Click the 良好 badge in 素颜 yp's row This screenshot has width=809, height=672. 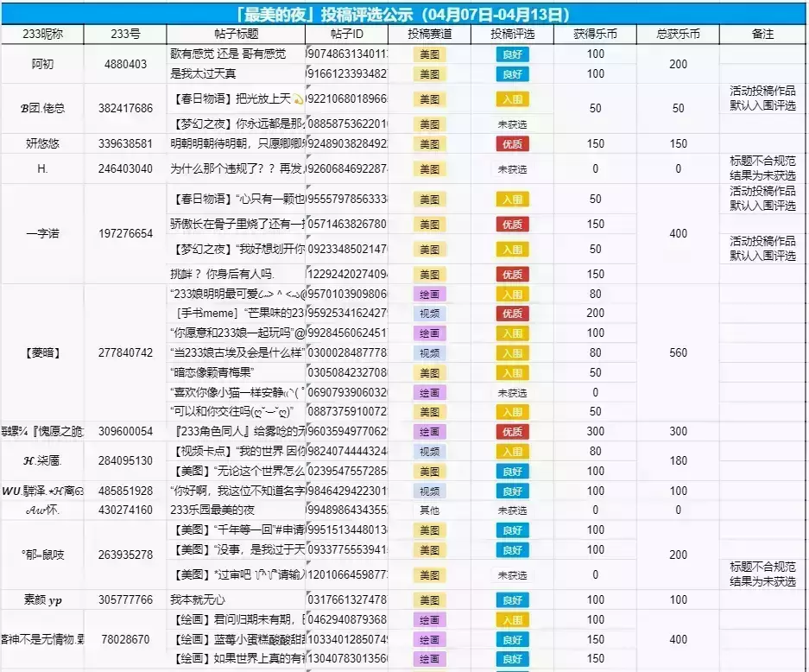(512, 600)
